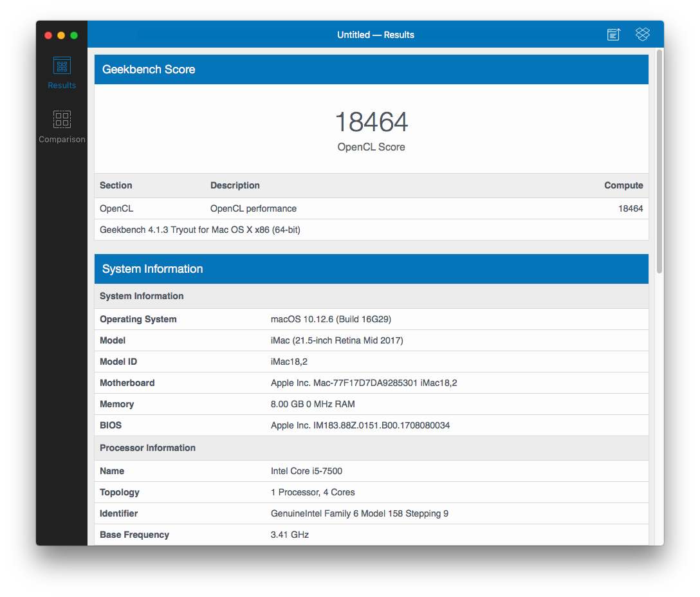Open the Results view in sidebar
The image size is (700, 597).
(x=62, y=73)
